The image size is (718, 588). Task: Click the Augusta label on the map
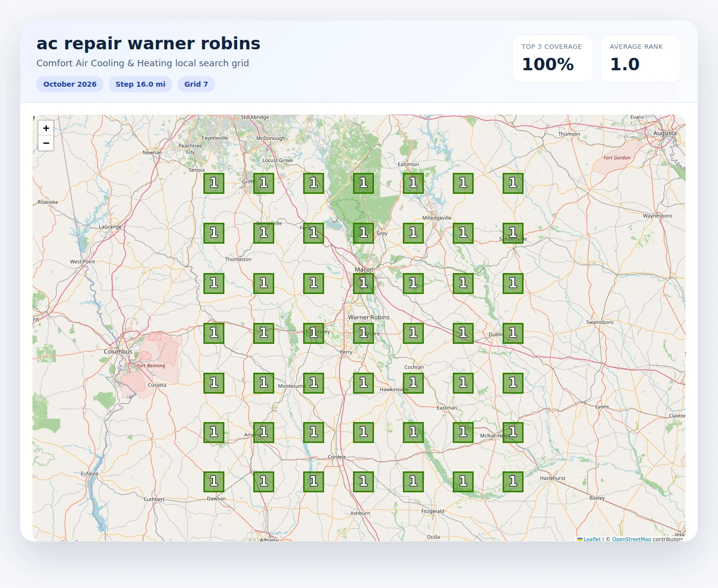point(665,134)
